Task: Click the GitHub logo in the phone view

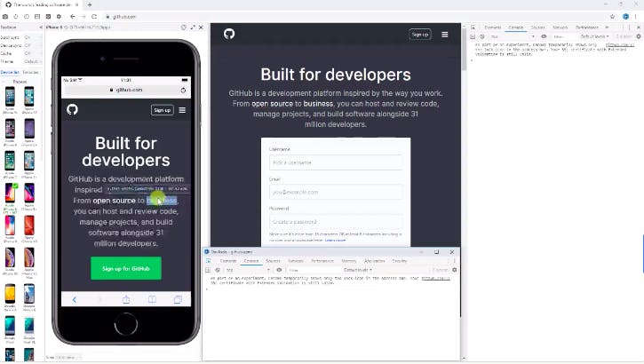Action: 72,109
